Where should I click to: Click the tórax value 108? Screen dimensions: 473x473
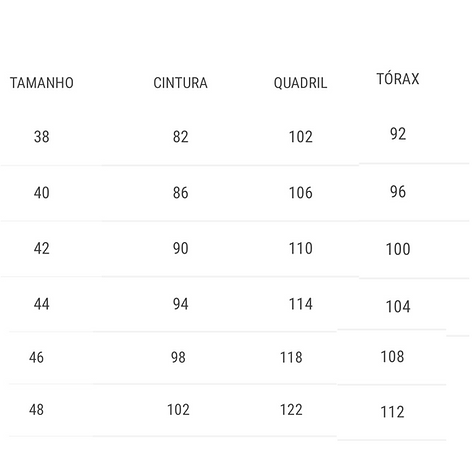[x=392, y=357]
